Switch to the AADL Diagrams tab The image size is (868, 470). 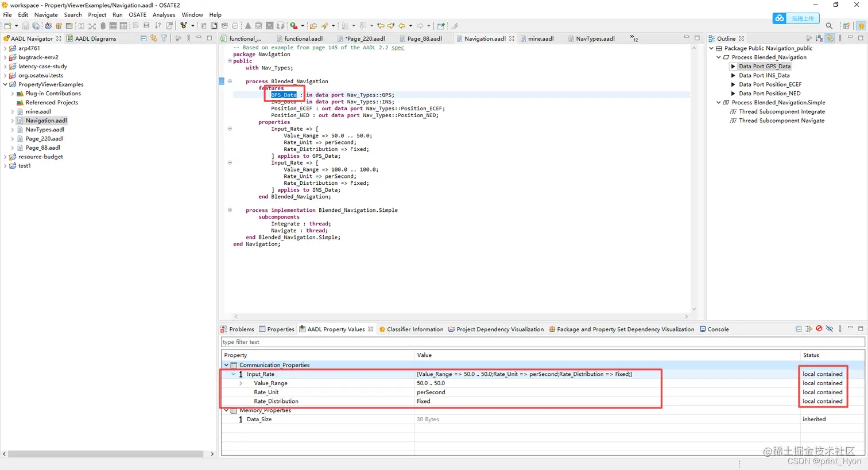[91, 38]
